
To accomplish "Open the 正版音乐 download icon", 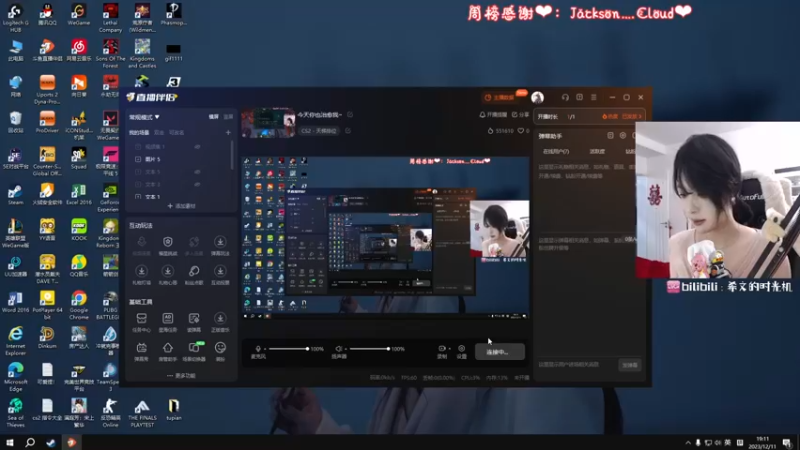I will coord(220,318).
